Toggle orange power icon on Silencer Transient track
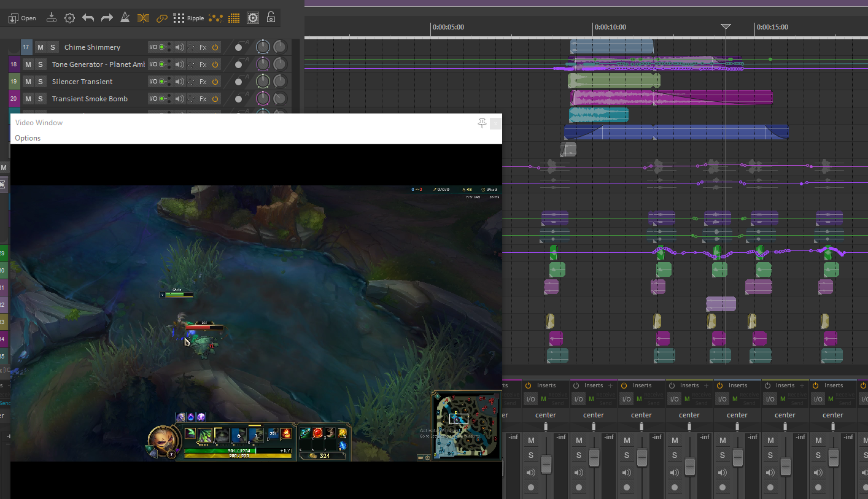 pos(215,82)
